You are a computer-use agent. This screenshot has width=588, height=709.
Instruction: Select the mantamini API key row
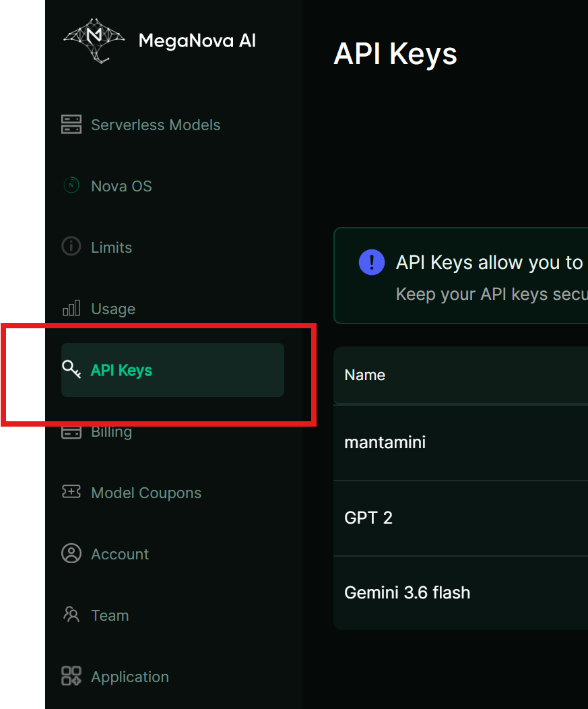461,442
